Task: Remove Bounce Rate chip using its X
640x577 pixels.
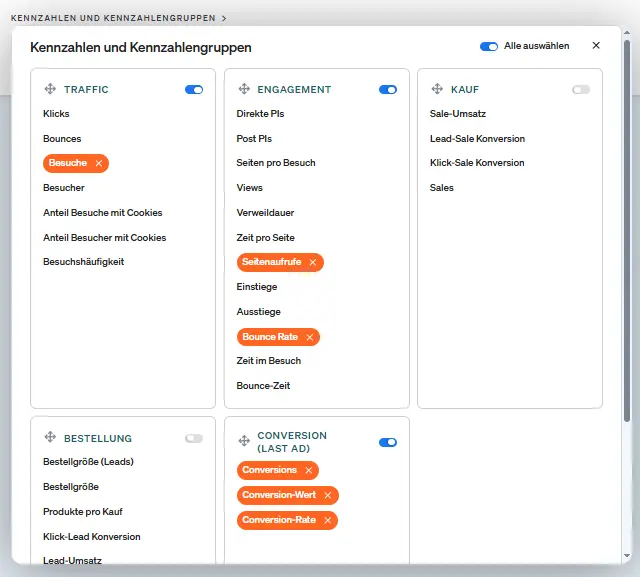Action: (309, 337)
